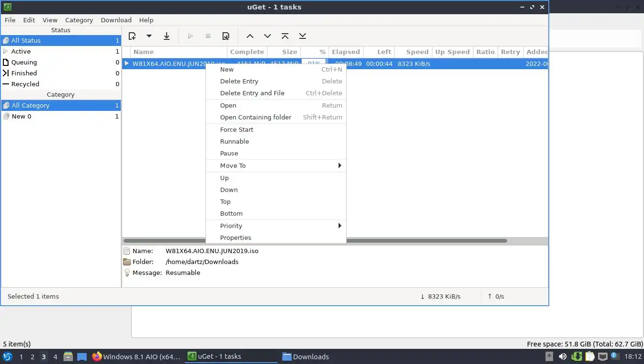This screenshot has height=364, width=644.
Task: Sort by the Up Speed column header
Action: coord(452,52)
